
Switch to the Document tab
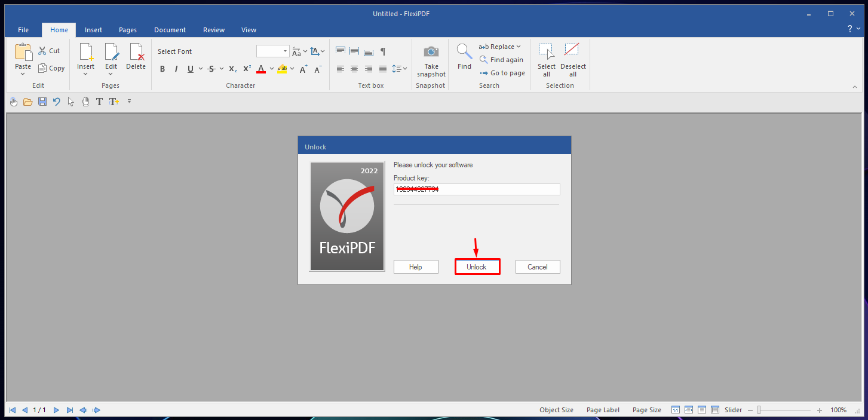click(x=170, y=30)
